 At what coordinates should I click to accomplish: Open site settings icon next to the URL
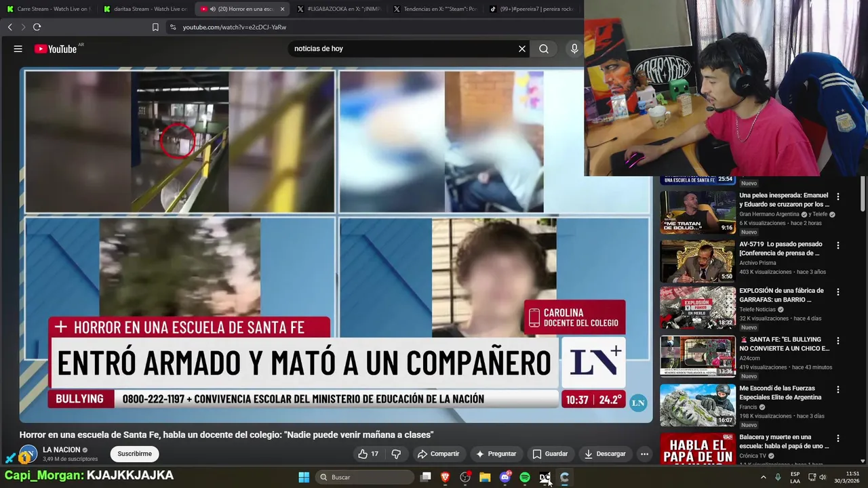173,27
